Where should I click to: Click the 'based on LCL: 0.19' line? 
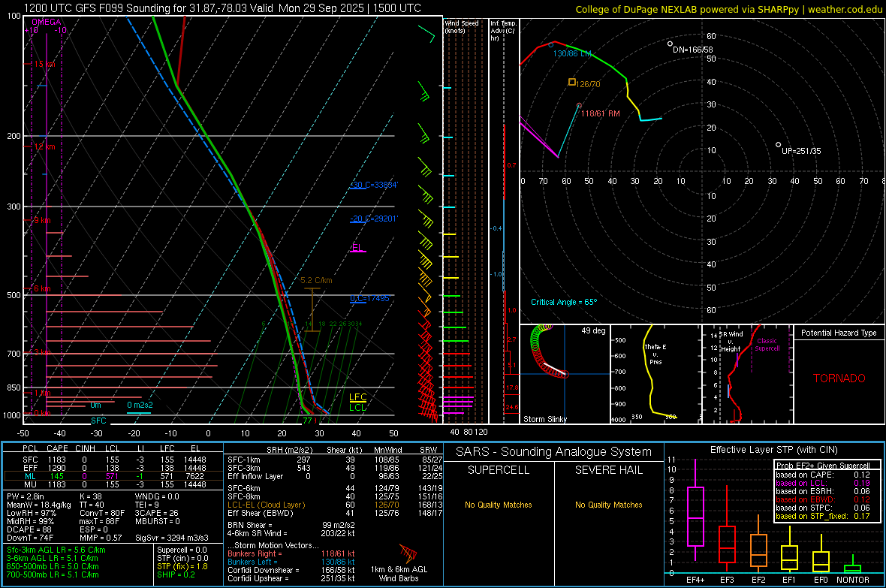[x=823, y=483]
